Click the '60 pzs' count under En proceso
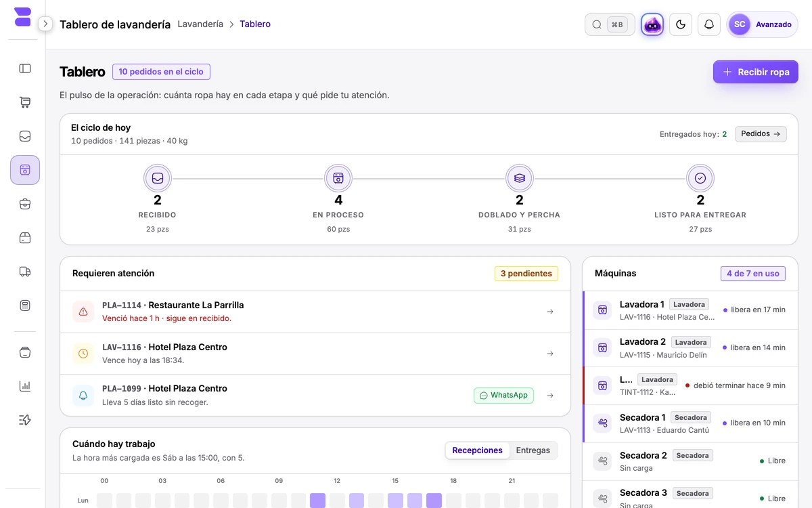This screenshot has height=508, width=812. (x=338, y=229)
